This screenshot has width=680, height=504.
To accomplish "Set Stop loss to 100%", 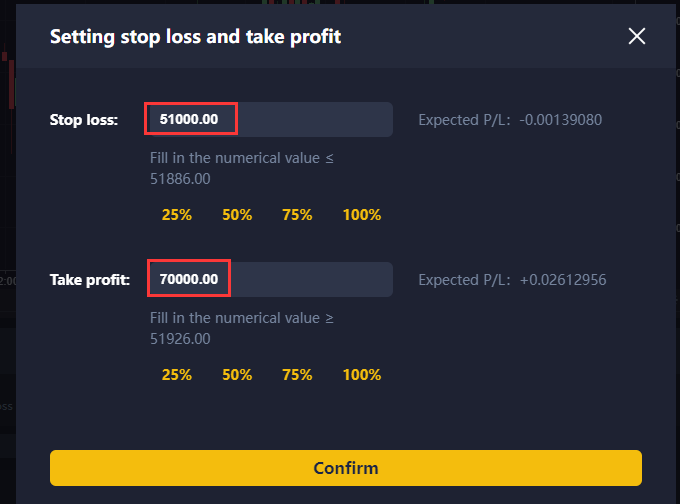I will (361, 215).
